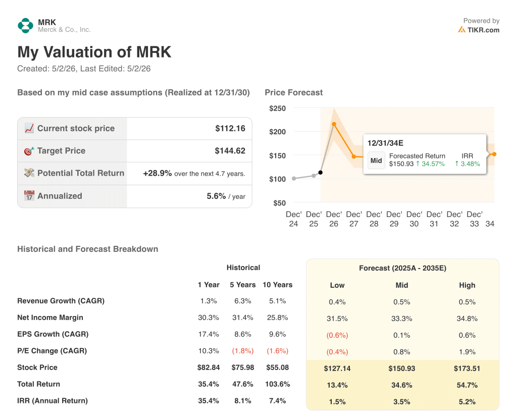The height and width of the screenshot is (420, 517).
Task: Click the Merck logo icon
Action: click(x=25, y=26)
